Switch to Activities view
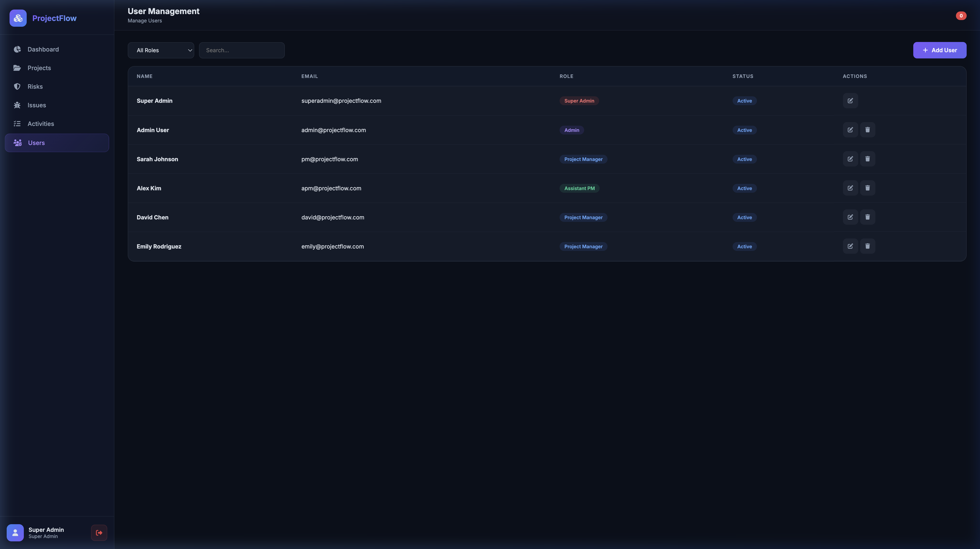This screenshot has height=549, width=980. coord(41,124)
